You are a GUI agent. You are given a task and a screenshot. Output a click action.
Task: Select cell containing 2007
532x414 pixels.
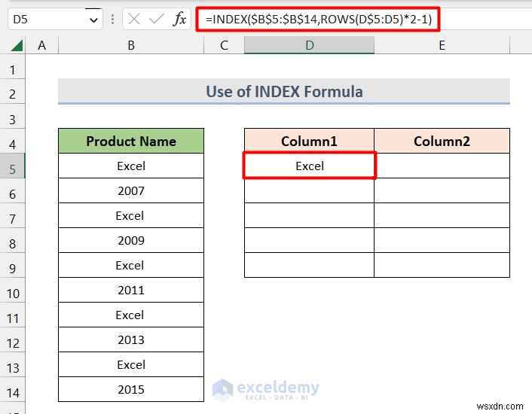click(x=131, y=190)
